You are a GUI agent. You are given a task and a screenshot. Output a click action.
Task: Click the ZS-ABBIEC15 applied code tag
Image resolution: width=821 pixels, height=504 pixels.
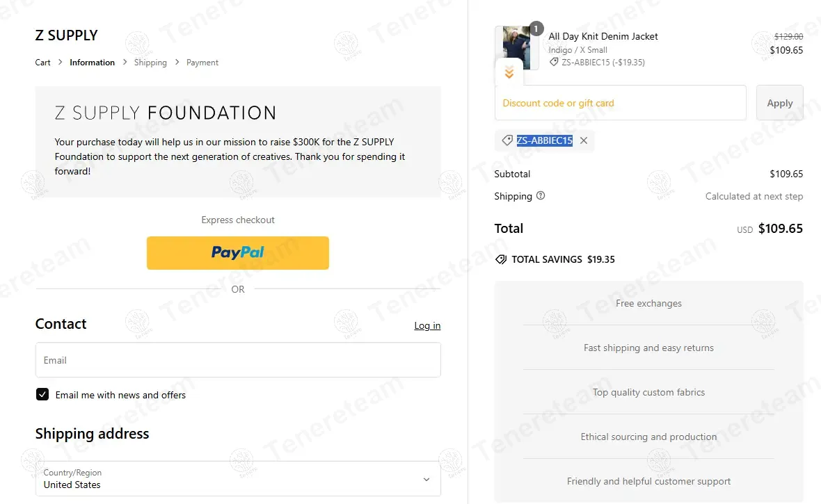(544, 140)
